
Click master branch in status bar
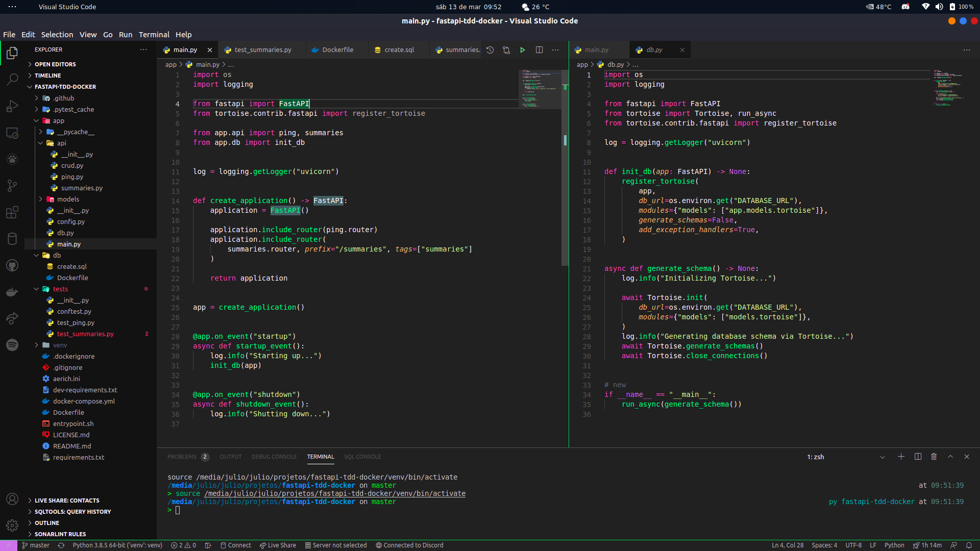click(36, 545)
